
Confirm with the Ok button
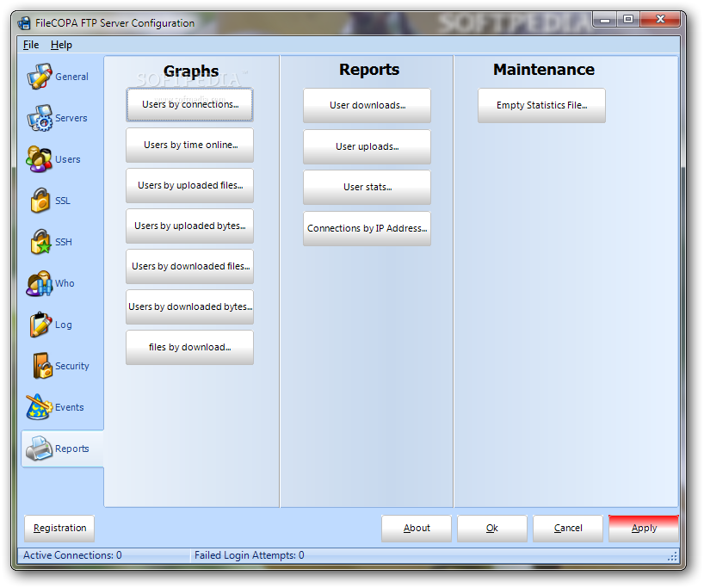click(x=492, y=529)
